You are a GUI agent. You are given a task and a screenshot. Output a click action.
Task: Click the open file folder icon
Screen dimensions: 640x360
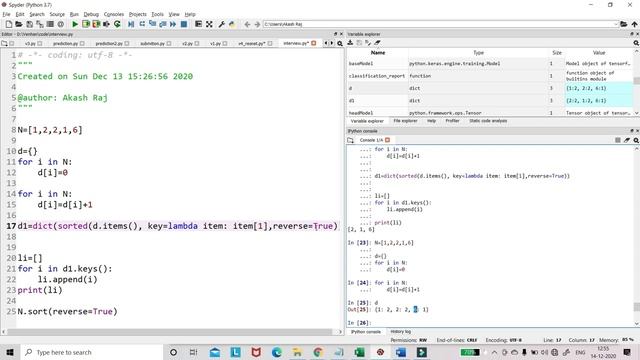(x=19, y=24)
